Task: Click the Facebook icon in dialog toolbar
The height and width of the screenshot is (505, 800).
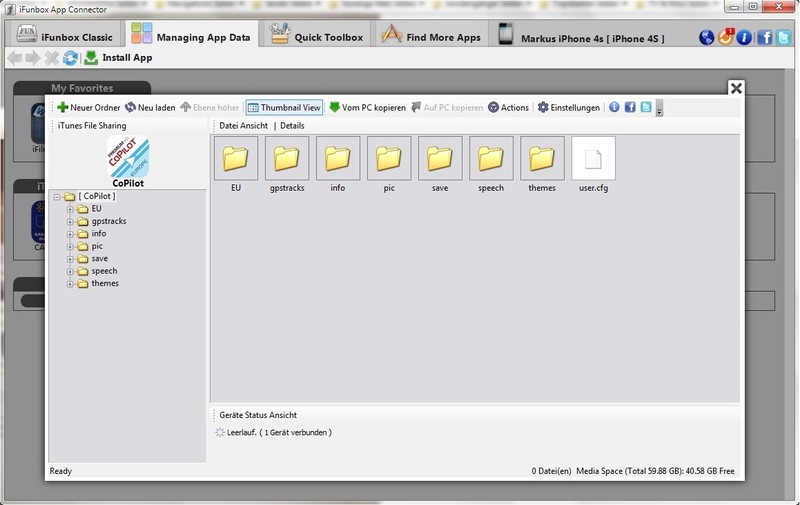Action: click(630, 108)
